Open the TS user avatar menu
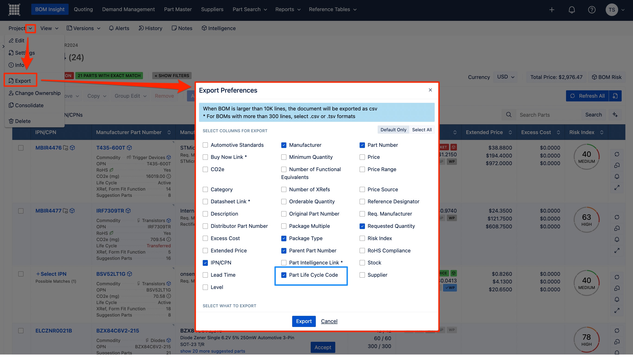 pos(612,10)
